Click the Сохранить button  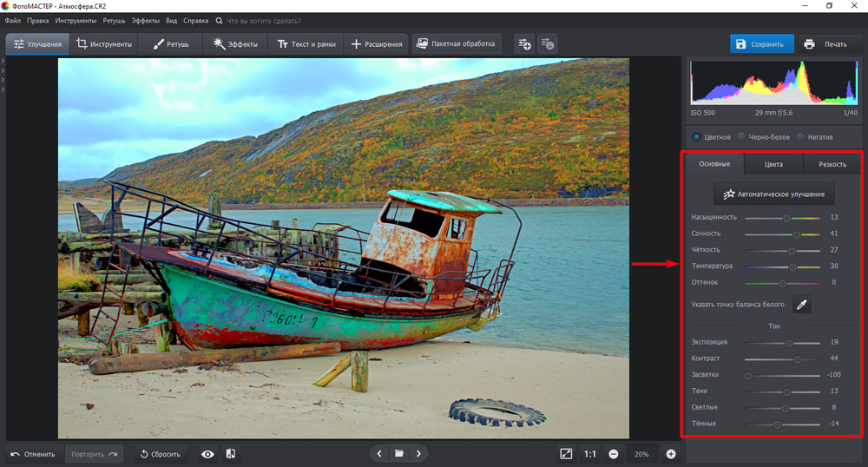[x=761, y=44]
